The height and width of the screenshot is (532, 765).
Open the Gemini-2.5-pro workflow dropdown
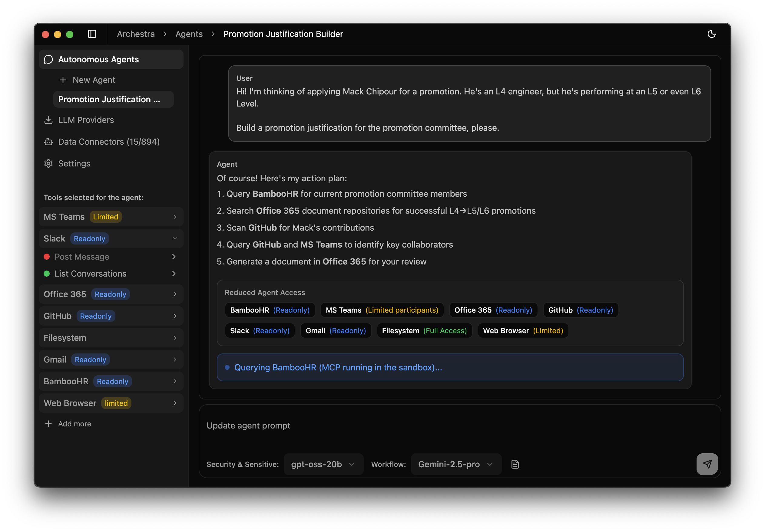(x=456, y=464)
